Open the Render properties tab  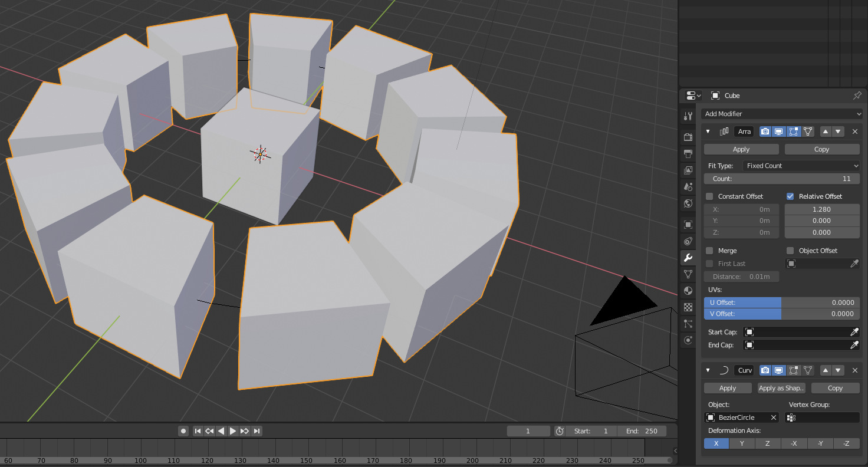(688, 137)
